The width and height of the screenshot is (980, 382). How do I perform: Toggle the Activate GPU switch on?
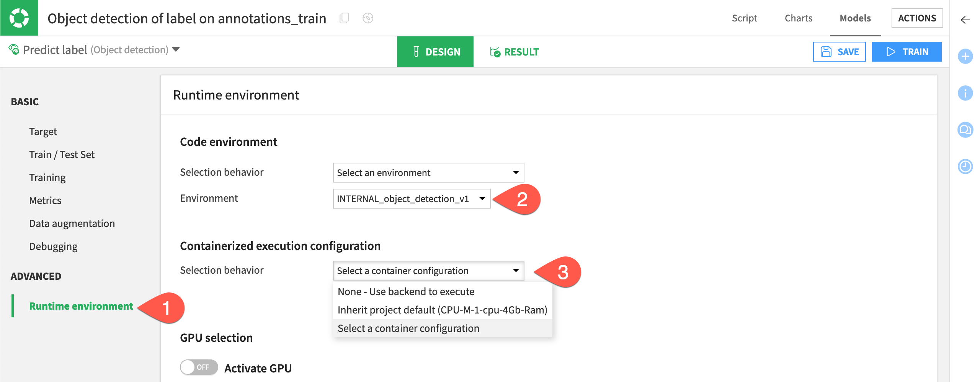199,367
